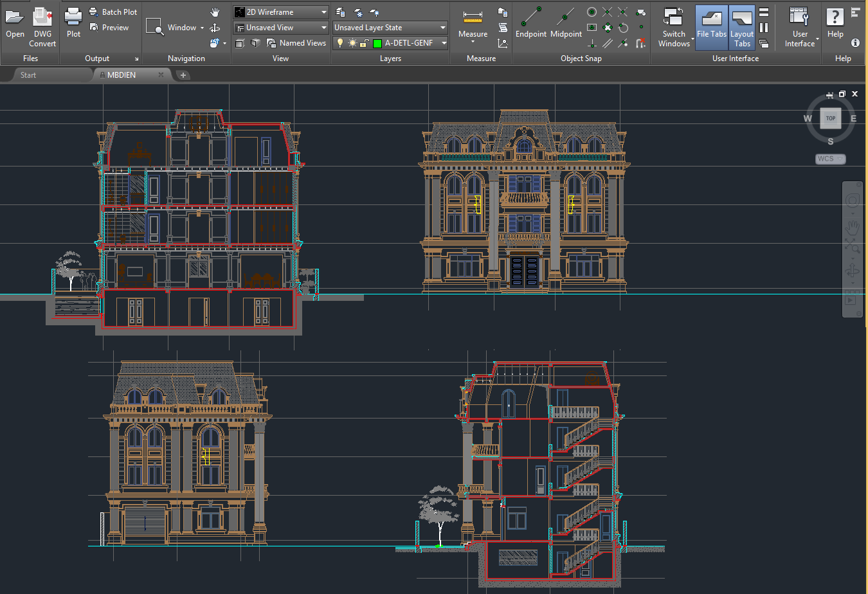Select the Pan tool in Navigation panel
The image size is (868, 594).
[x=214, y=12]
